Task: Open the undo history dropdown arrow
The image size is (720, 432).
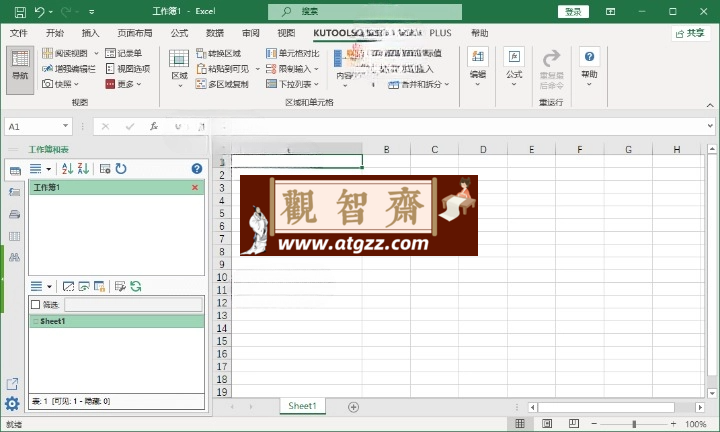Action: pyautogui.click(x=51, y=12)
